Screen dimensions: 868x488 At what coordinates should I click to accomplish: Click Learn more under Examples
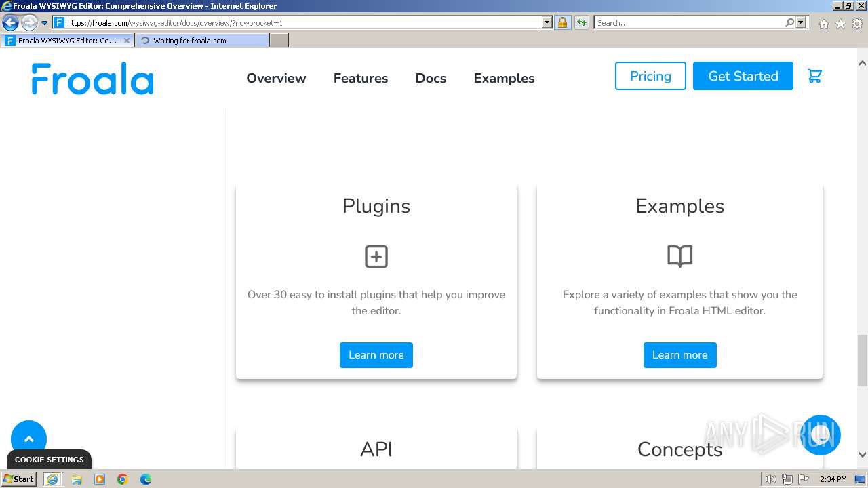679,355
